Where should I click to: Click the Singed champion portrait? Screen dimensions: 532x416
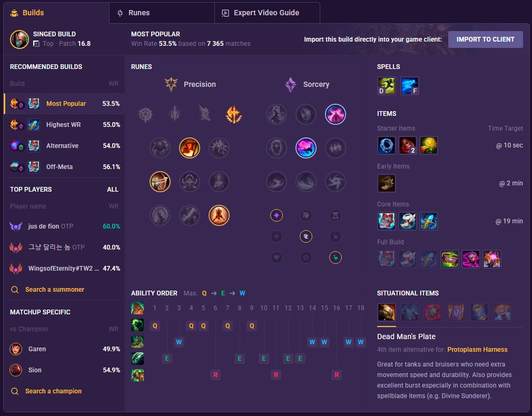coord(19,39)
